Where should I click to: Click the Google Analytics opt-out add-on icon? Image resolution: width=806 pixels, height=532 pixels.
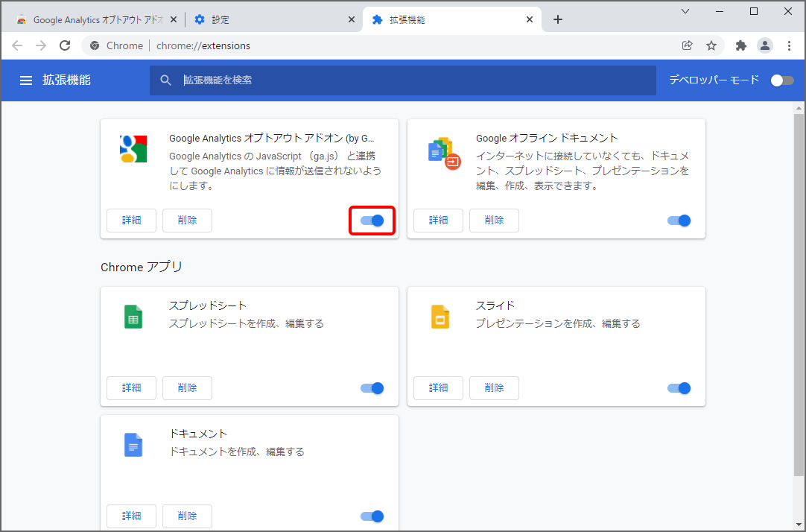[133, 149]
